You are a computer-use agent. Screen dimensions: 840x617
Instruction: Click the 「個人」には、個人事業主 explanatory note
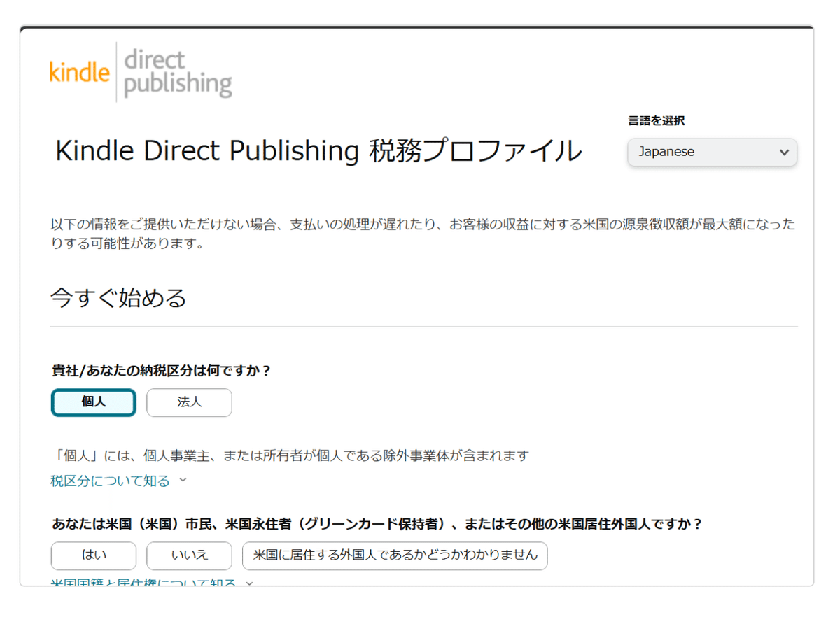pos(290,455)
